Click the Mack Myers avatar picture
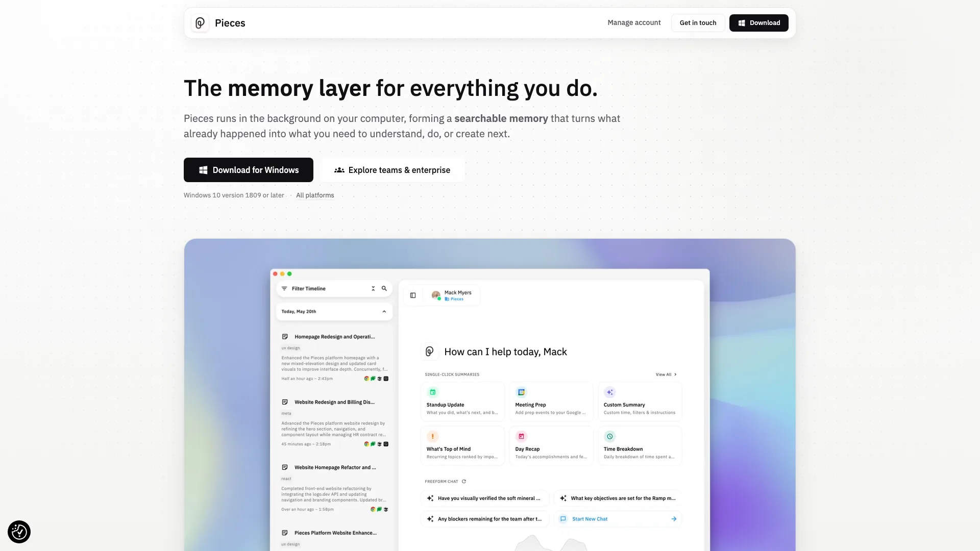The width and height of the screenshot is (980, 551). [x=436, y=295]
